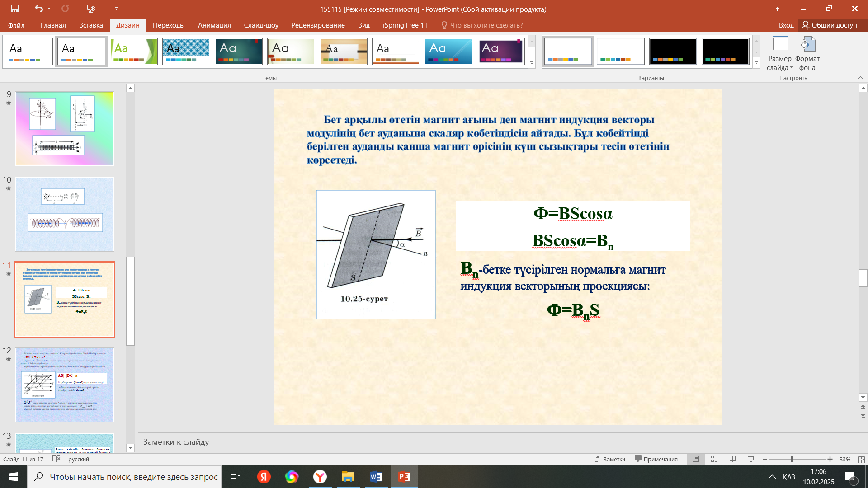Switch to Reading view icon
The width and height of the screenshot is (868, 488).
pos(733,459)
